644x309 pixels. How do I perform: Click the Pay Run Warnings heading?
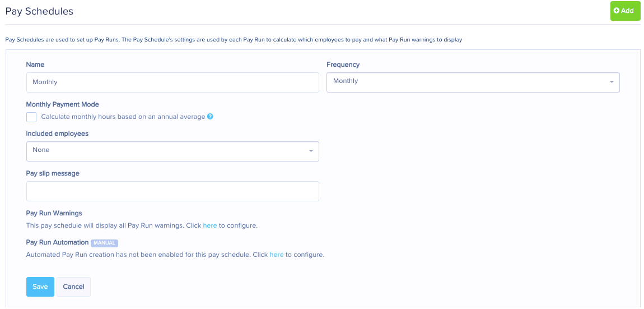point(54,213)
